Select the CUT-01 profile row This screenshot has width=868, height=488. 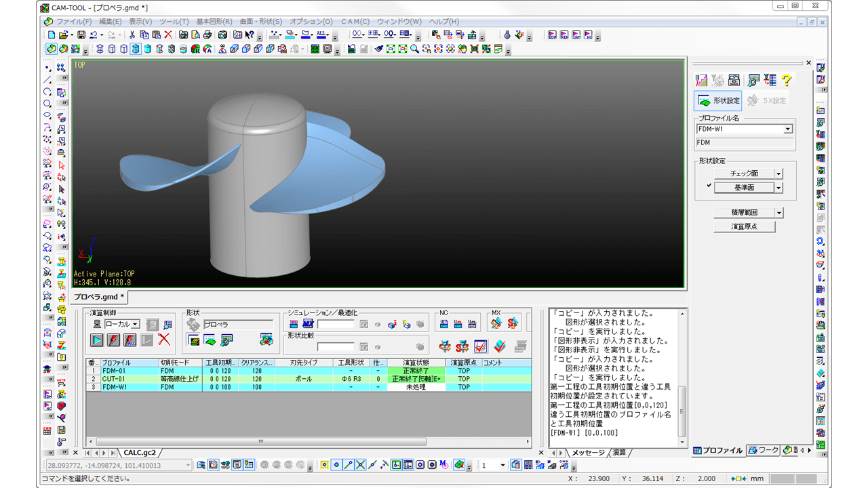click(x=309, y=379)
